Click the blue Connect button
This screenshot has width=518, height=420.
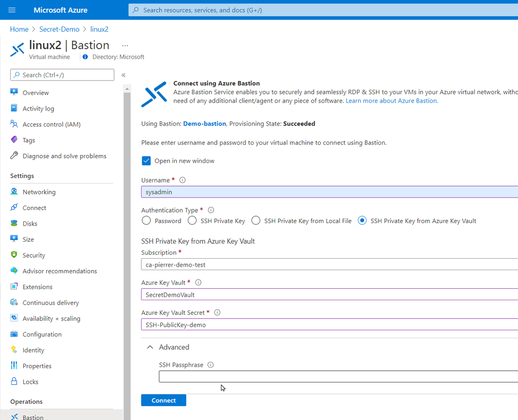pyautogui.click(x=163, y=400)
